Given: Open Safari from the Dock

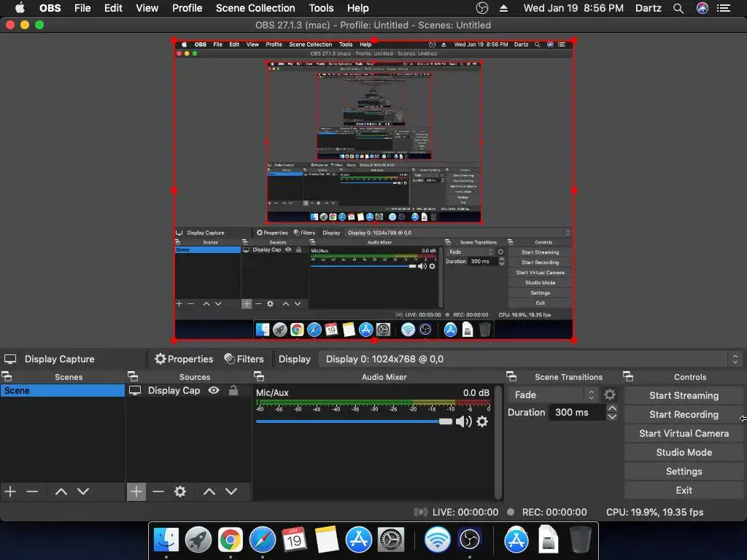Looking at the screenshot, I should click(263, 540).
